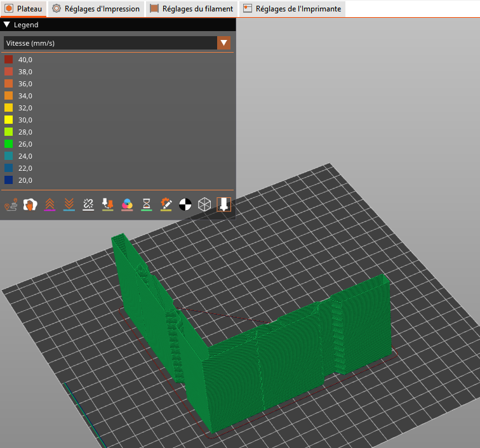Click the 32,0 golden swatch
Viewport: 480px width, 448px height.
[x=9, y=108]
